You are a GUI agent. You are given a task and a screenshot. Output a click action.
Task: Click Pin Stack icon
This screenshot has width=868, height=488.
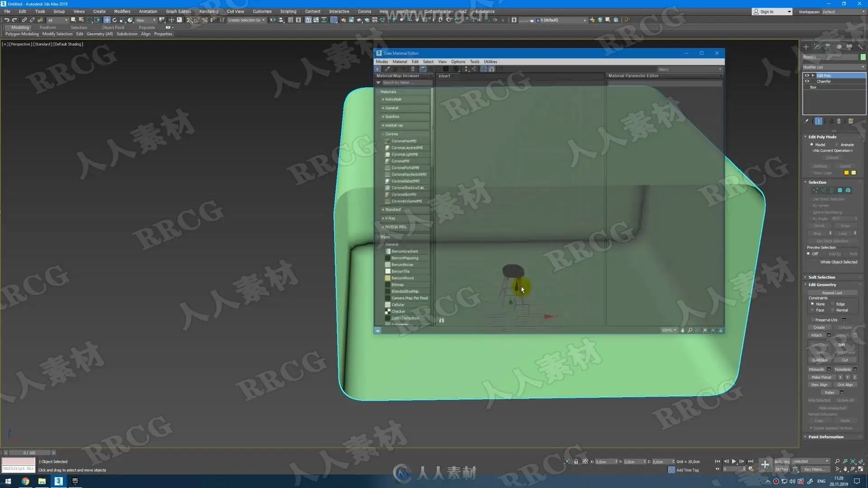(x=807, y=121)
